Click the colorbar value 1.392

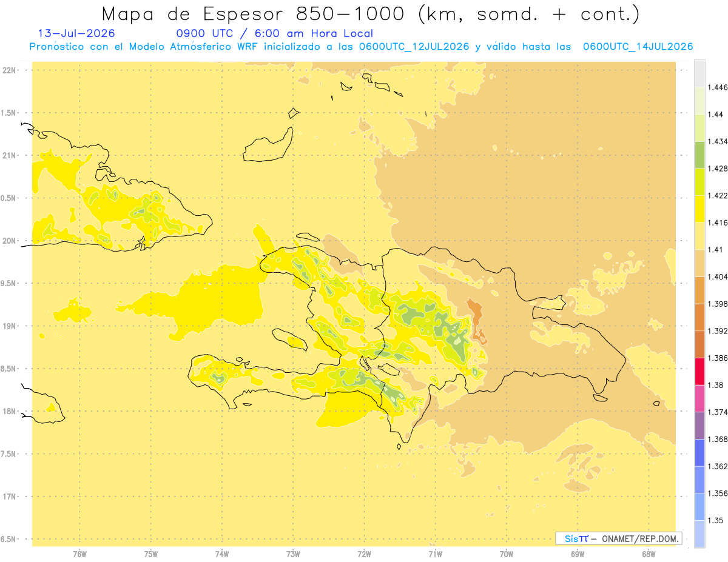pos(718,331)
